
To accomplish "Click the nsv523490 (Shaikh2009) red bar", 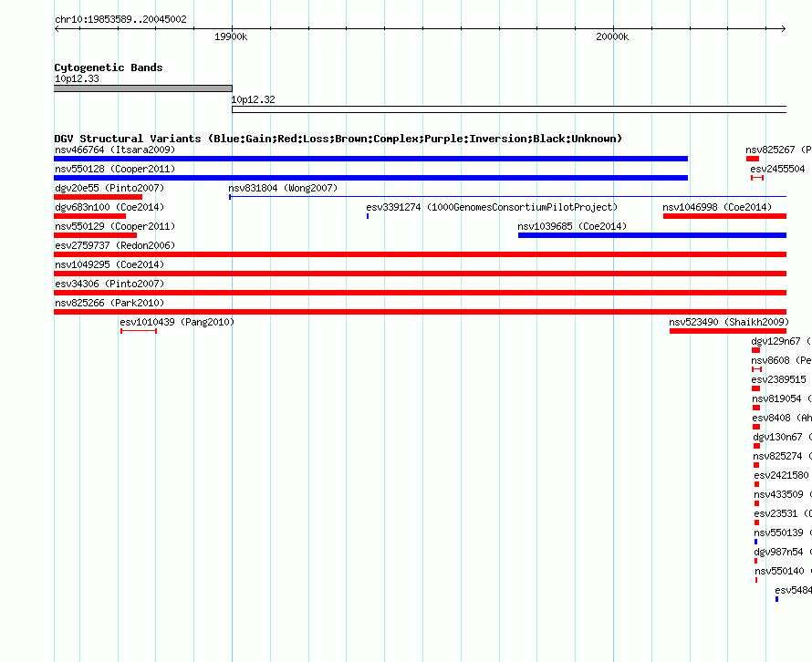I will point(728,331).
